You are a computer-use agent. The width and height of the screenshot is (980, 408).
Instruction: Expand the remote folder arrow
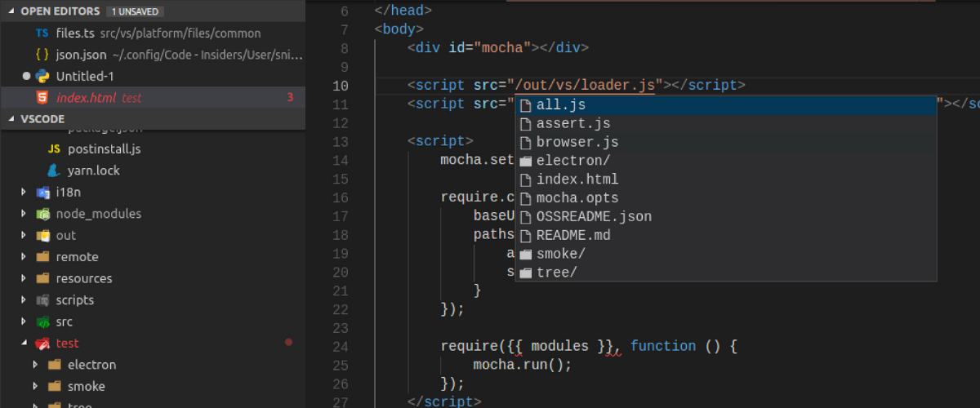coord(23,257)
